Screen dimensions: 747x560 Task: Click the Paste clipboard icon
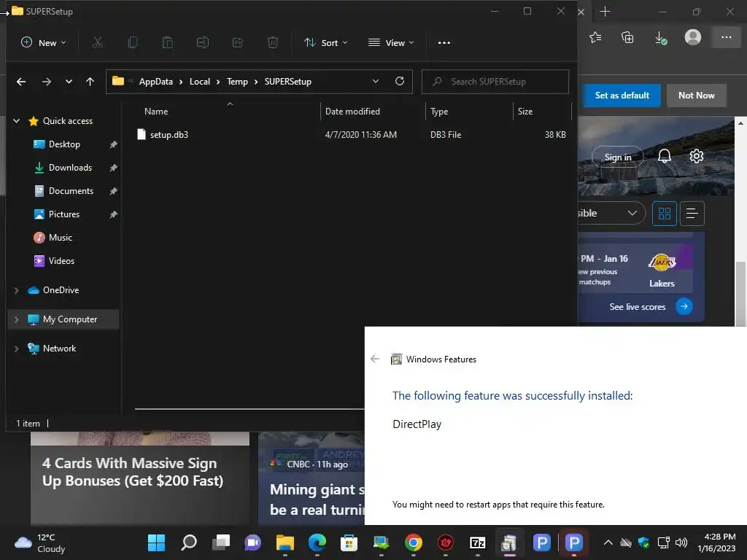coord(168,43)
